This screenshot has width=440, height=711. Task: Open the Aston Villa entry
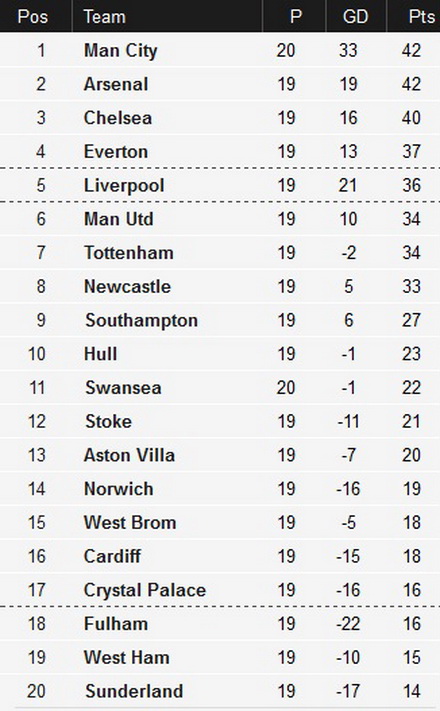(x=129, y=455)
